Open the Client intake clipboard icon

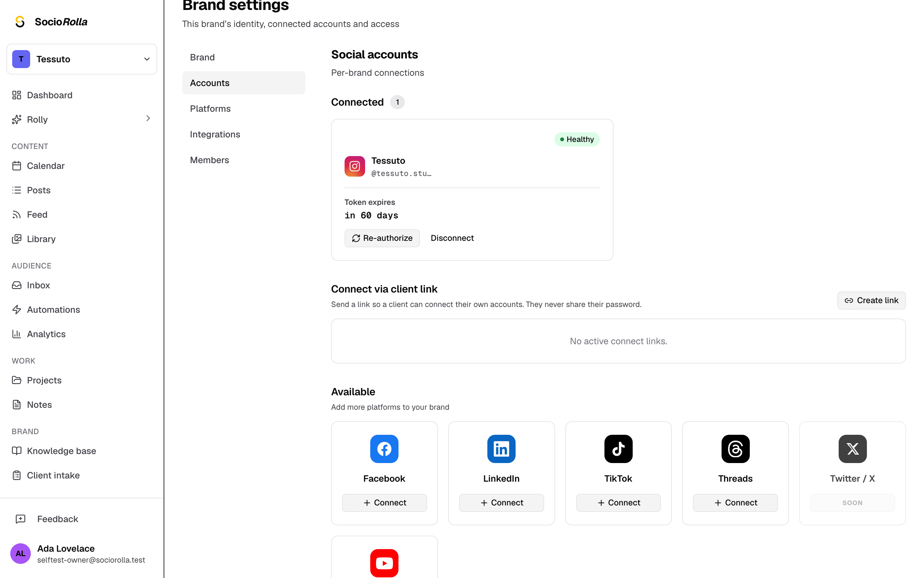16,476
